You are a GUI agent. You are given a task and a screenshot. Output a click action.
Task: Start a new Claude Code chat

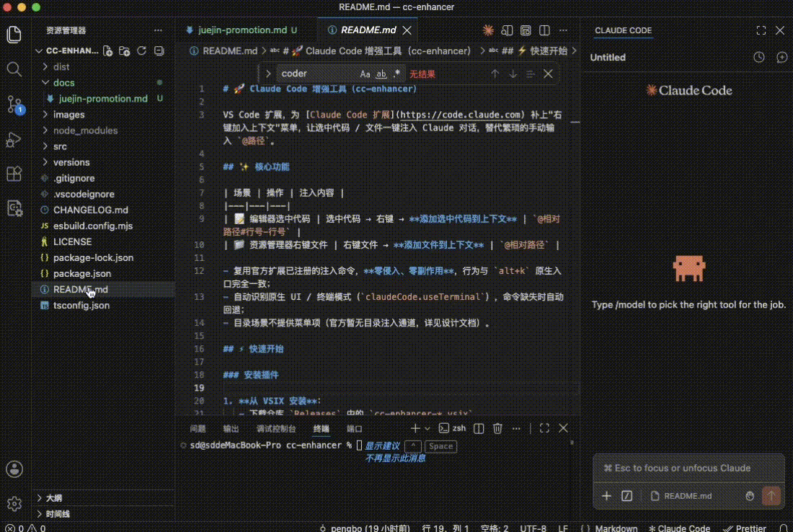[x=781, y=57]
